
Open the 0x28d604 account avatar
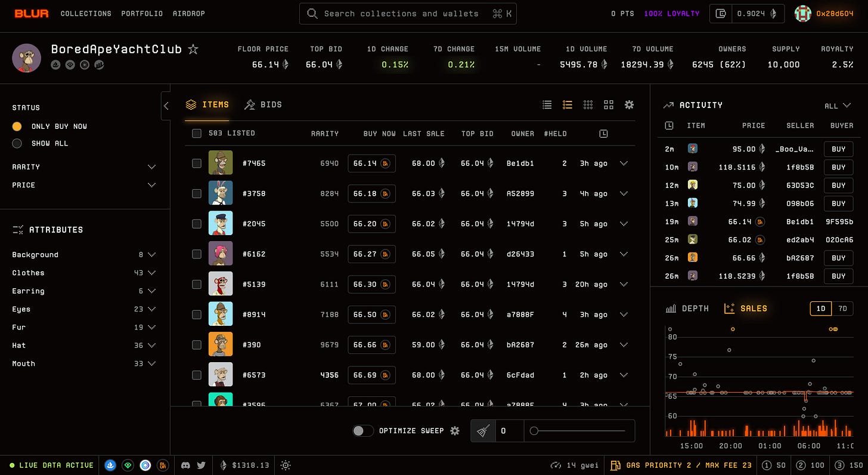[803, 13]
